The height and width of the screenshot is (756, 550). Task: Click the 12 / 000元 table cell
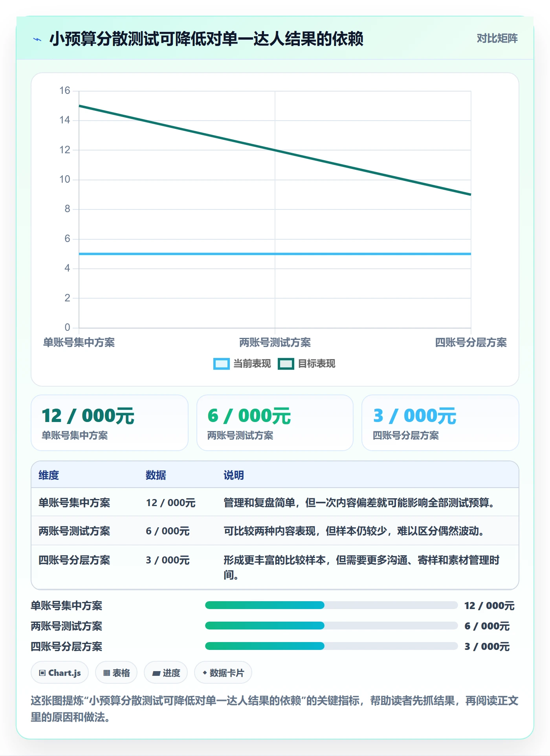click(171, 503)
